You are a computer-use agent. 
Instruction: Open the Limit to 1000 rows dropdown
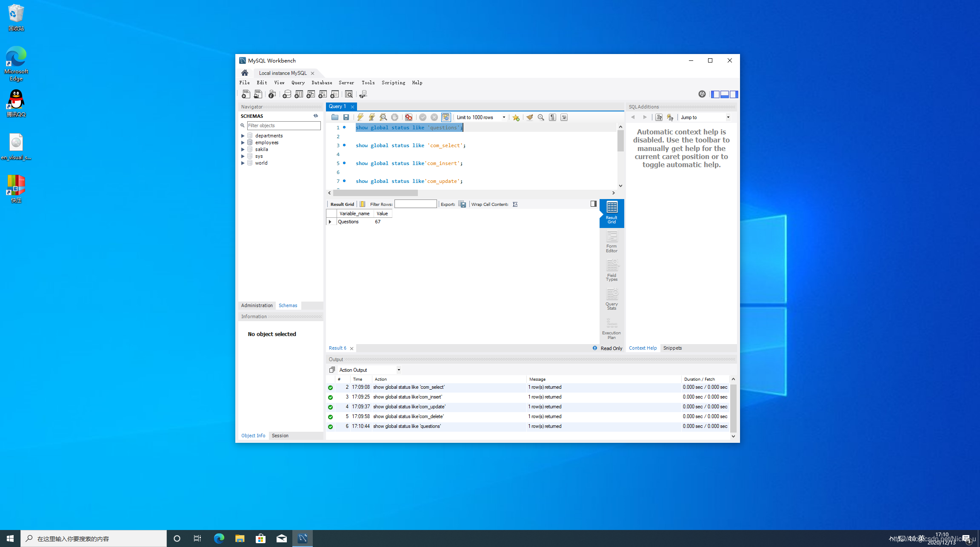point(481,117)
